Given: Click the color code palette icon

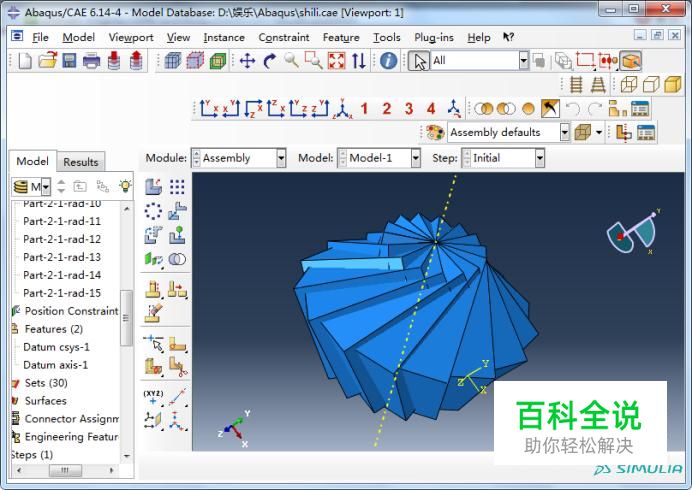Looking at the screenshot, I should 435,132.
